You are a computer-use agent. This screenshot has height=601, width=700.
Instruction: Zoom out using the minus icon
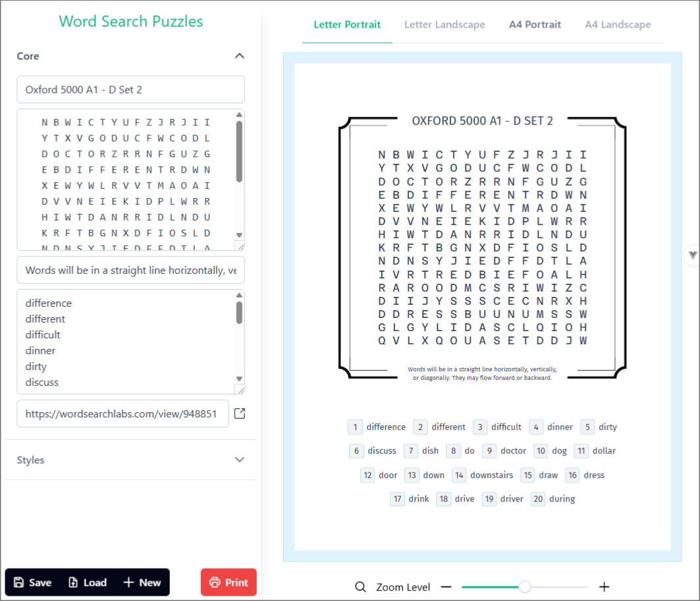[446, 587]
